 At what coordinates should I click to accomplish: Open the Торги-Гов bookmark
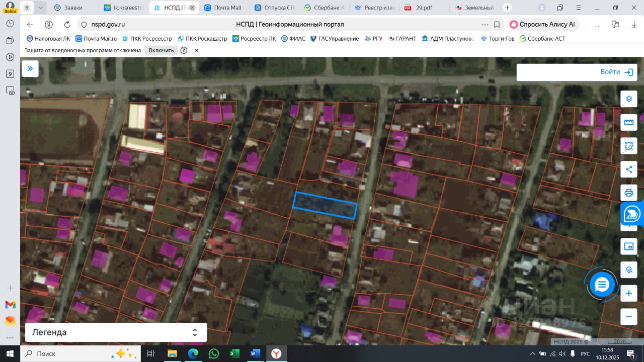498,39
